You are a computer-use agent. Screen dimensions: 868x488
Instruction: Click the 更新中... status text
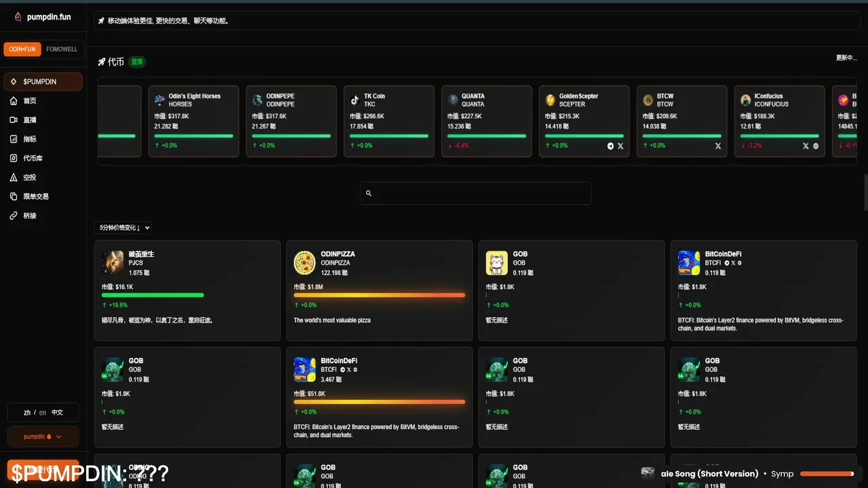(x=846, y=58)
